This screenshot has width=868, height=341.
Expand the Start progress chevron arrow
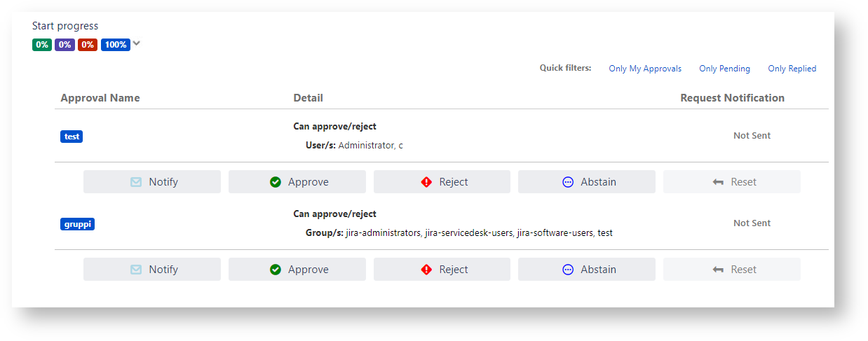(137, 43)
